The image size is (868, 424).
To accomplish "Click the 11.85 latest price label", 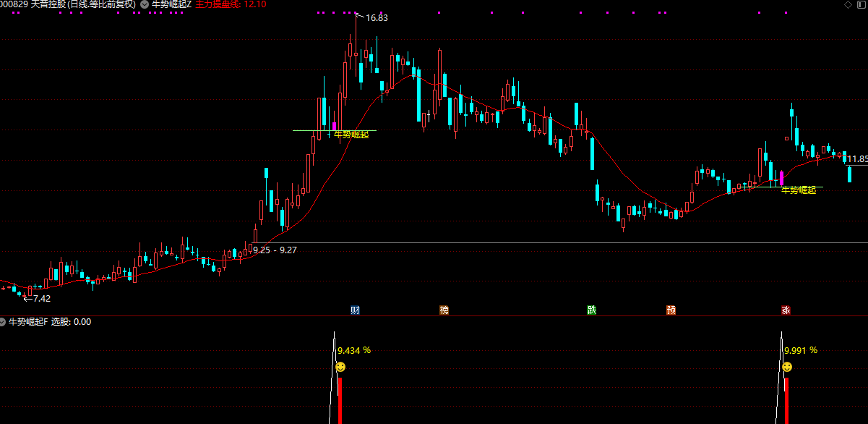I will click(x=857, y=159).
